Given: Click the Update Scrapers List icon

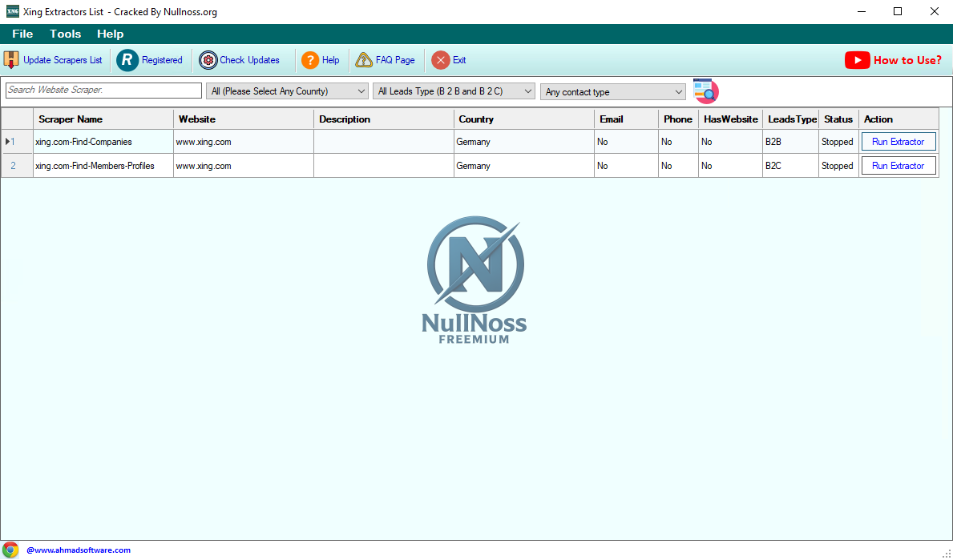Looking at the screenshot, I should coord(11,60).
